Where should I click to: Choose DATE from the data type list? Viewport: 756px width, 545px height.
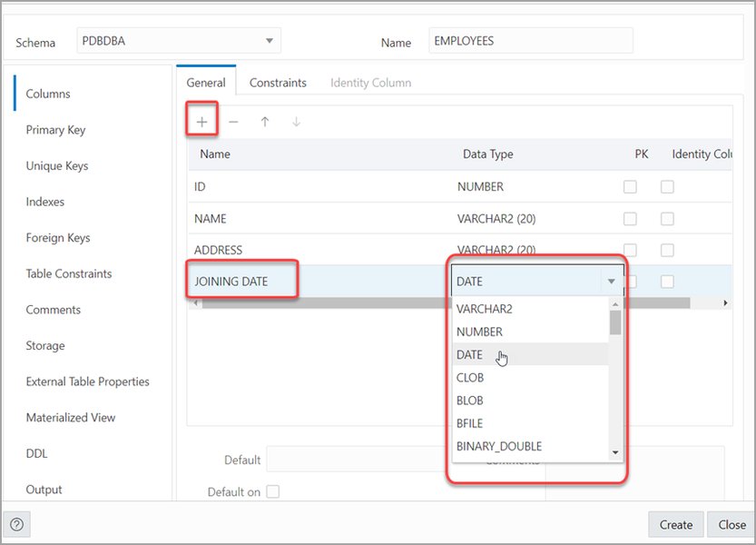(x=530, y=354)
